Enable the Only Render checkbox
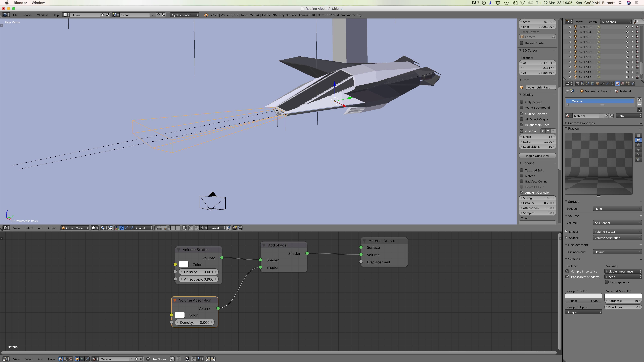This screenshot has height=362, width=644. pos(521,102)
